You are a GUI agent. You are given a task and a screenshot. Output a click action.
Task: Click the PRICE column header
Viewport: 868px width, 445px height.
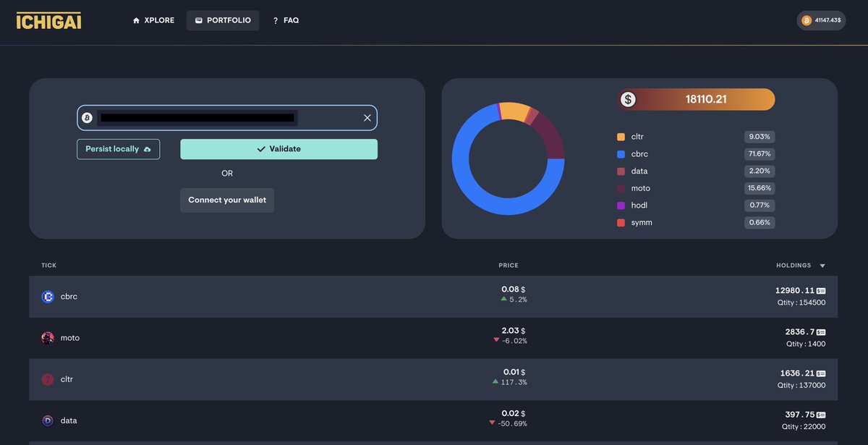[509, 266]
